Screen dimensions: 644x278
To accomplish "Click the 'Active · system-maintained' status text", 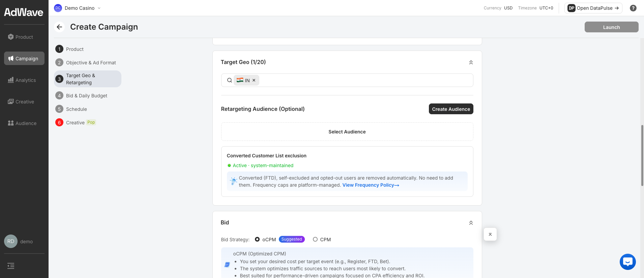I will pos(263,165).
